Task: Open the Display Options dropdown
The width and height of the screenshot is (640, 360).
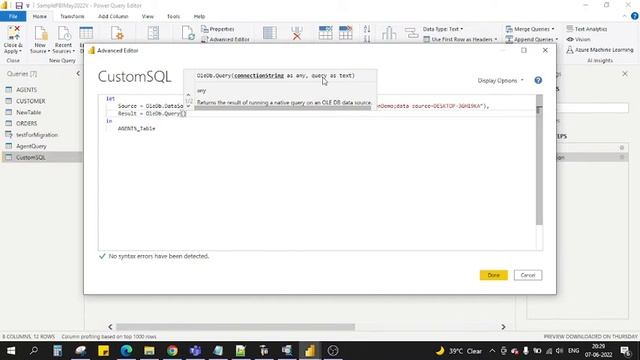Action: tap(501, 80)
